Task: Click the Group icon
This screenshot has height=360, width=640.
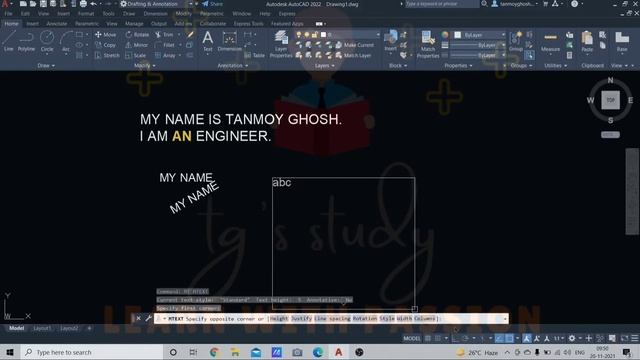Action: (x=516, y=38)
